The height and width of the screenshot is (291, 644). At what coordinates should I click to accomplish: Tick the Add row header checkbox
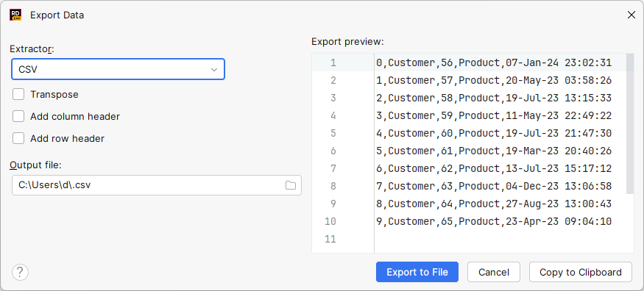[18, 139]
